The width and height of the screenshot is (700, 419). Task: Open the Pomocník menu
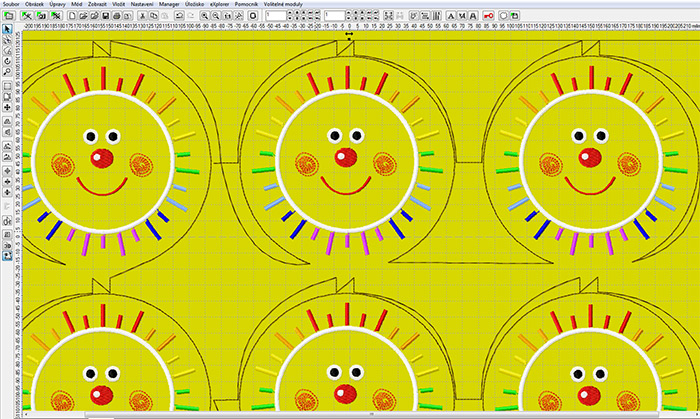(x=246, y=4)
